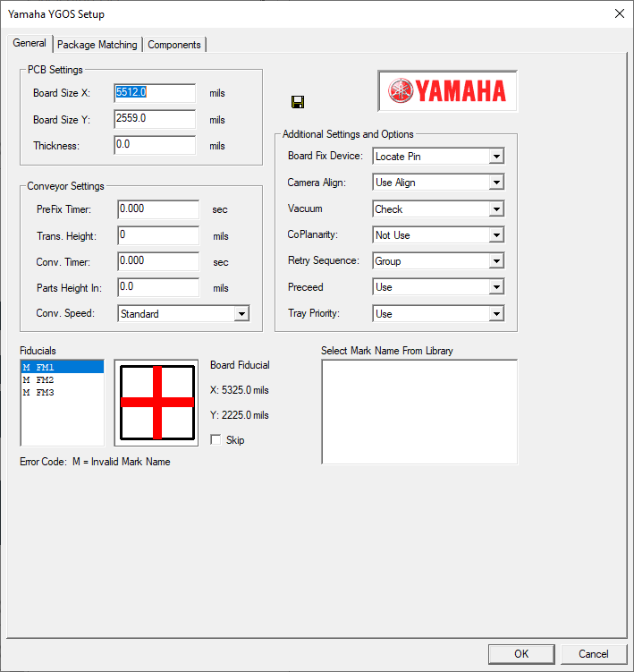The width and height of the screenshot is (634, 672).
Task: Click the Thickness input field
Action: pyautogui.click(x=155, y=145)
